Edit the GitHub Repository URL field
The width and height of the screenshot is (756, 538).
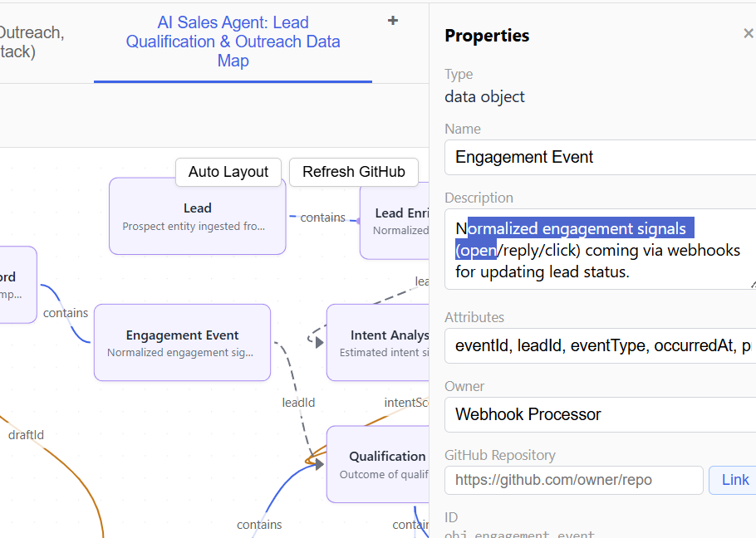[x=573, y=480]
